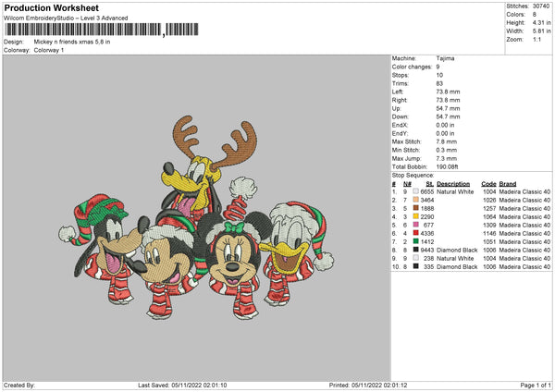
Task: Click the 'EndY:' value 0.00 in
Action: tap(445, 133)
